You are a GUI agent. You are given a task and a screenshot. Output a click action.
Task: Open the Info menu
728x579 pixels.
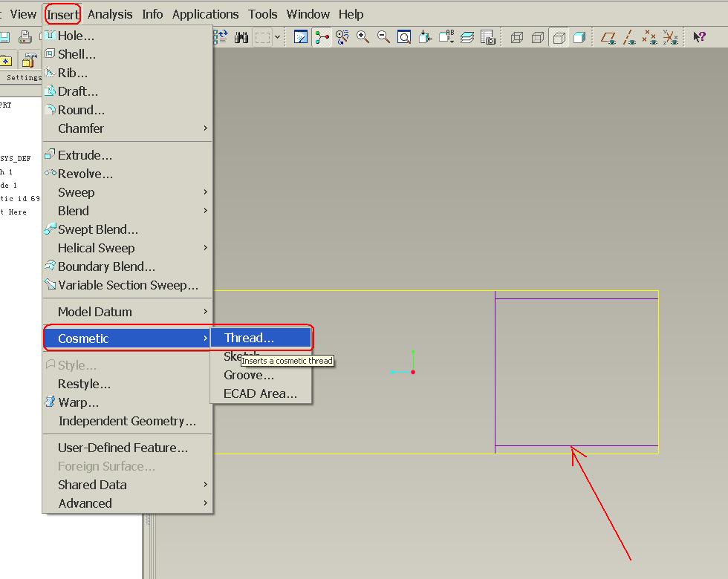coord(152,14)
